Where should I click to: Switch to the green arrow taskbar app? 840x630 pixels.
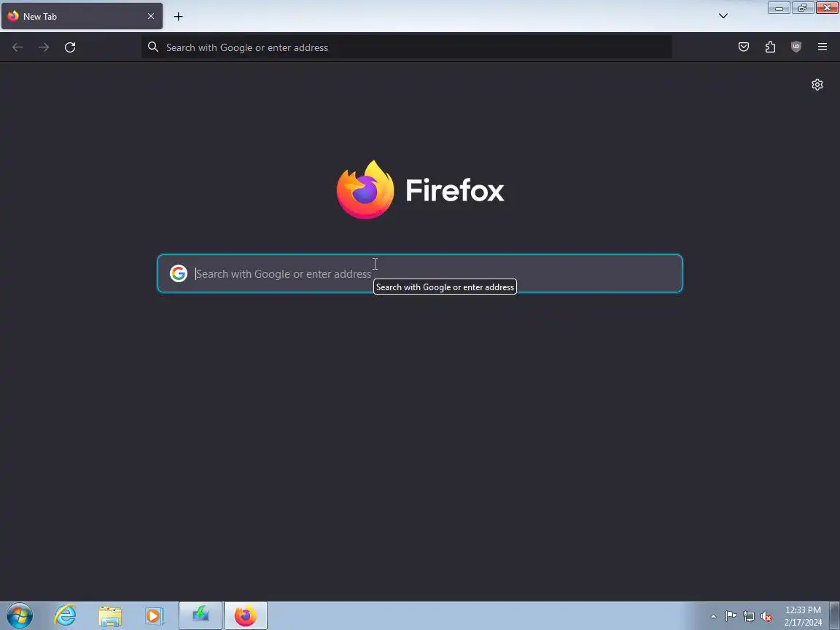tap(201, 615)
